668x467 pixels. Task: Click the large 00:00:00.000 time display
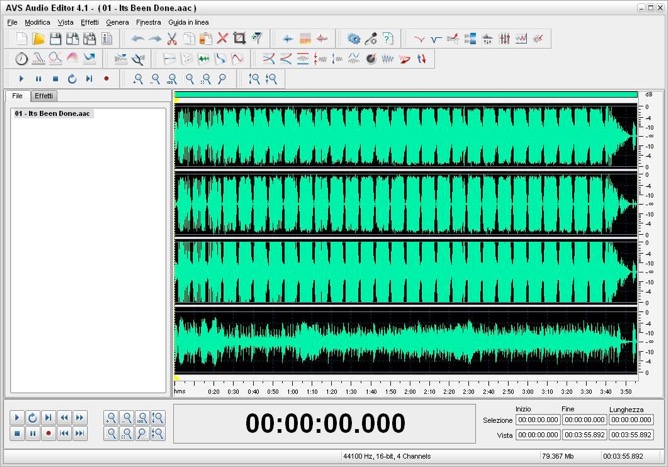(325, 423)
